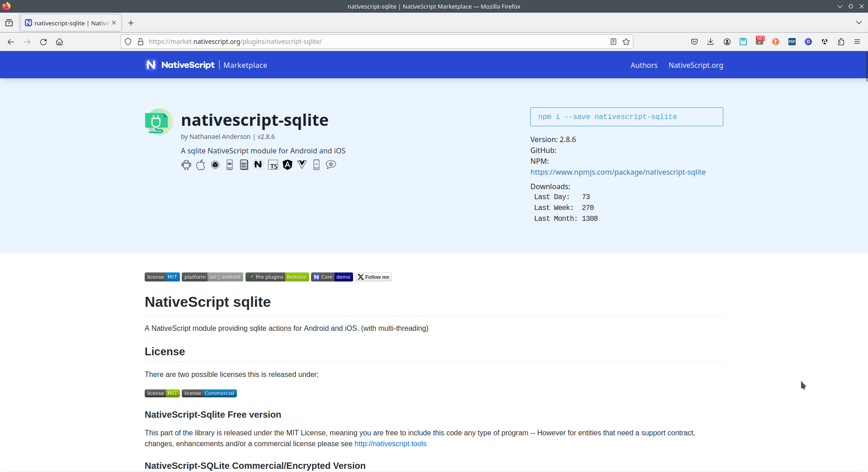Click the stacked documents icon
Viewport: 868px width, 472px height.
coord(244,165)
